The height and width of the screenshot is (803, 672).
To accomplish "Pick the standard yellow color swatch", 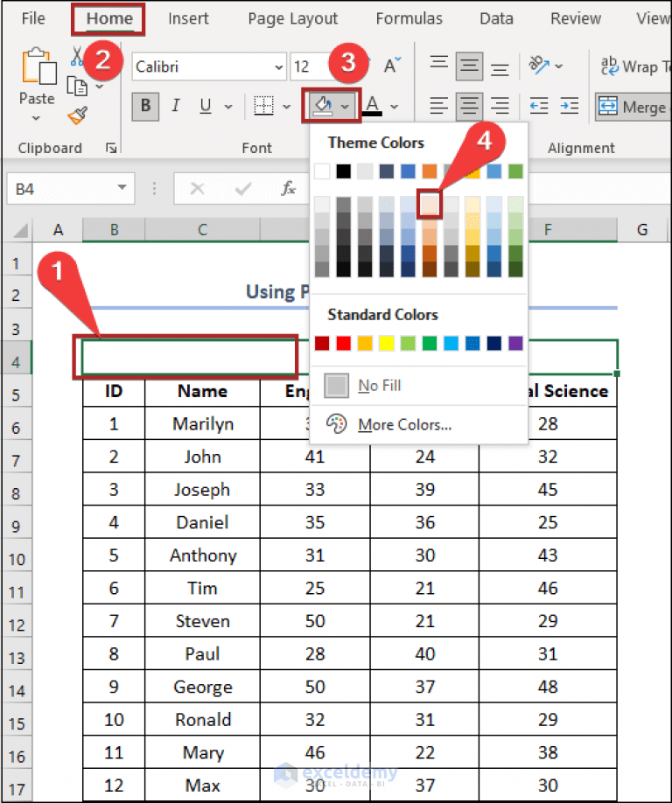I will (x=387, y=343).
